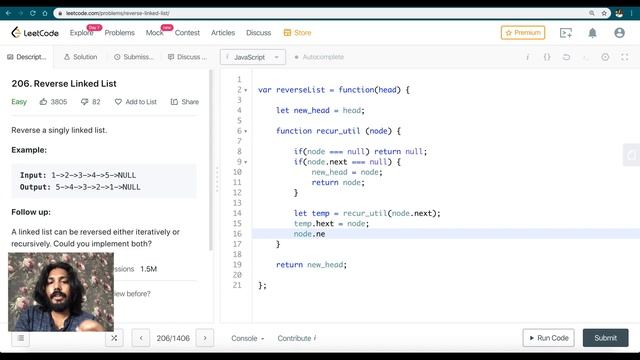Open the Discuss forum link
Viewport: 640px width, 360px height.
[x=258, y=33]
